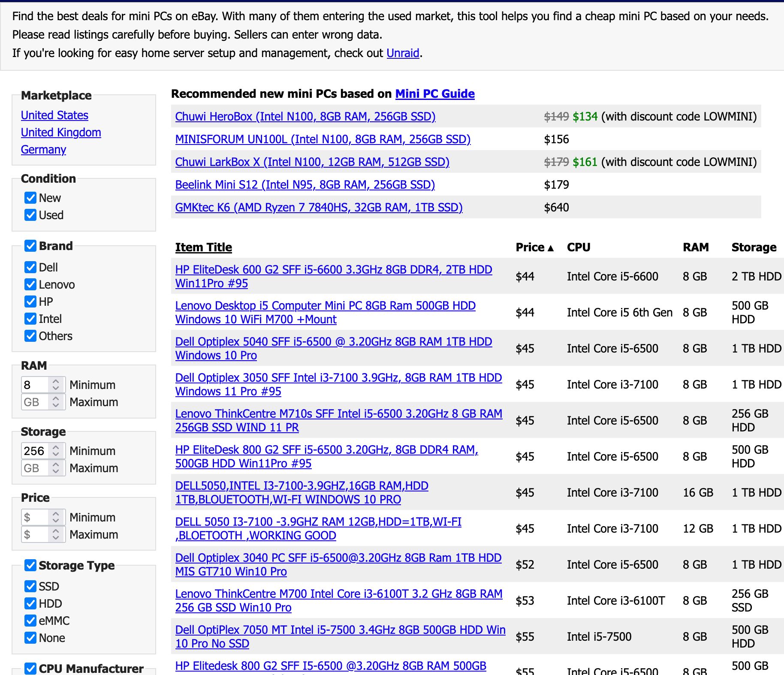Select United Kingdom marketplace

click(61, 132)
